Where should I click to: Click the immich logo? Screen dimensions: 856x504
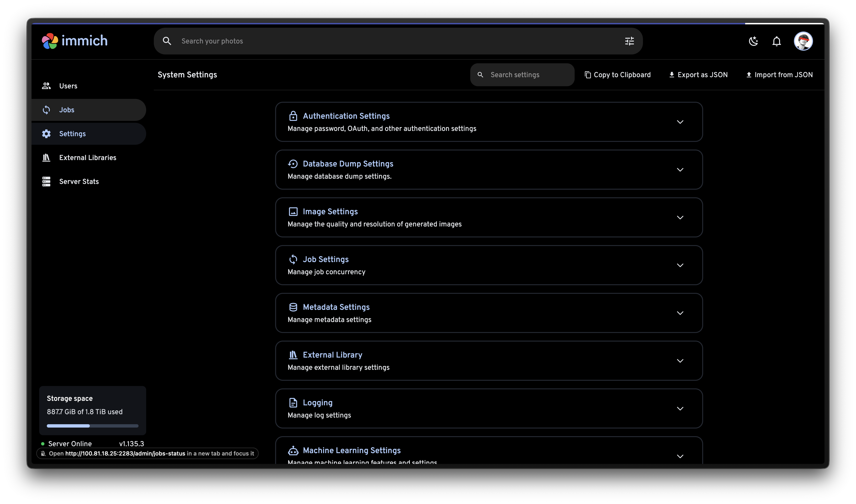[74, 41]
